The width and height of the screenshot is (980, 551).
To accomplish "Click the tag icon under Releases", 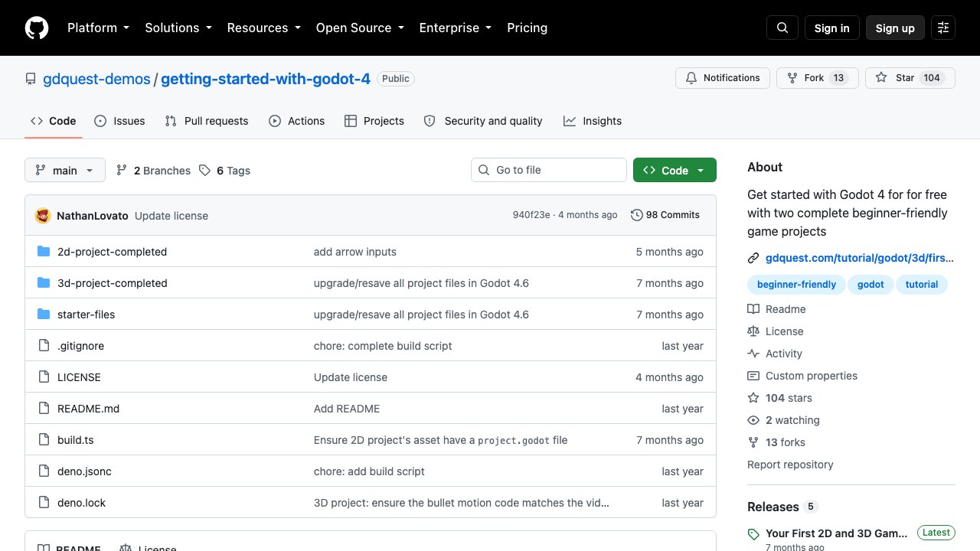I will 753,534.
